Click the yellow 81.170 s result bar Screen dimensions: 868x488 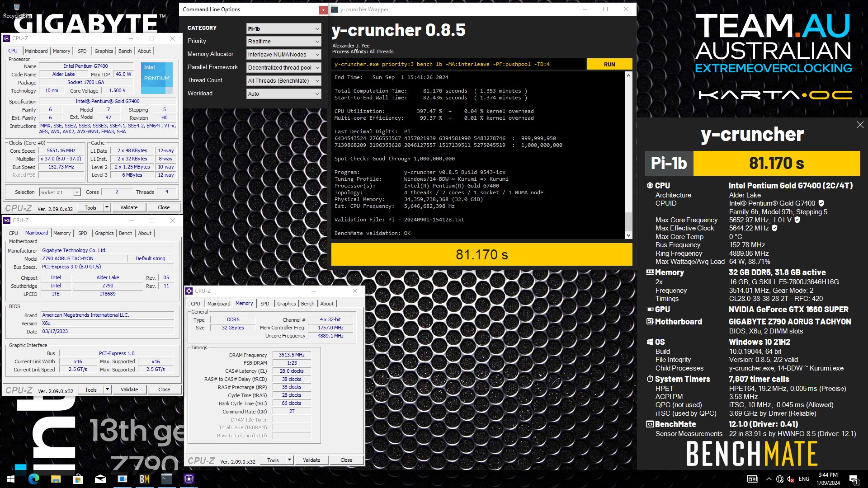[481, 254]
